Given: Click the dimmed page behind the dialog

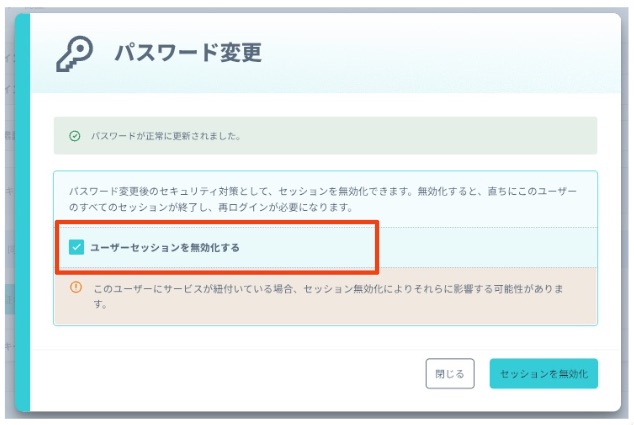Looking at the screenshot, I should [8, 200].
